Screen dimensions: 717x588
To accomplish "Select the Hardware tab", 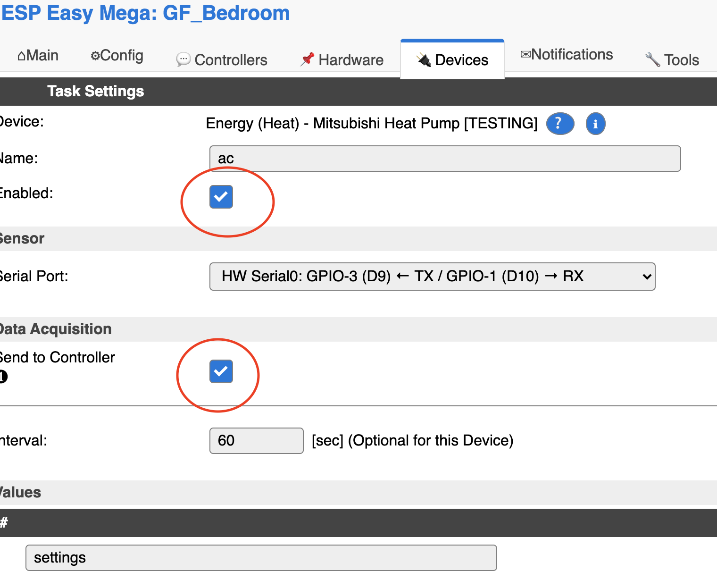I will coord(342,60).
